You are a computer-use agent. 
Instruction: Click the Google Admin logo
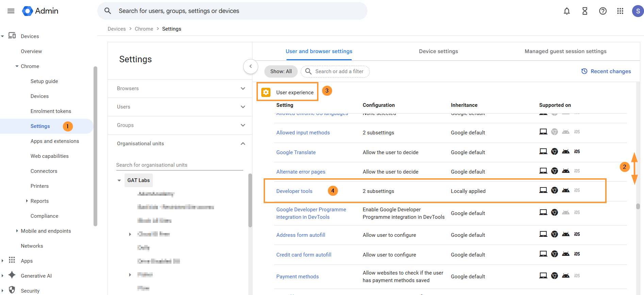click(x=40, y=11)
